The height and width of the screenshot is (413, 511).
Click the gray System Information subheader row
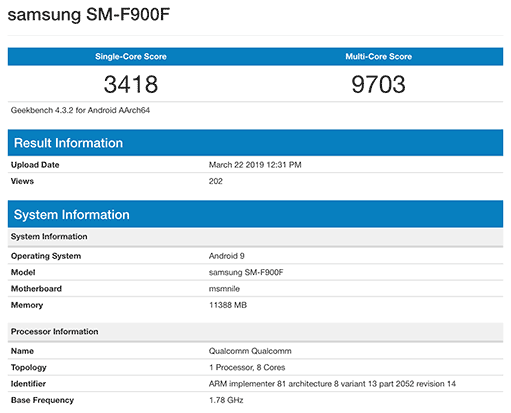click(255, 237)
